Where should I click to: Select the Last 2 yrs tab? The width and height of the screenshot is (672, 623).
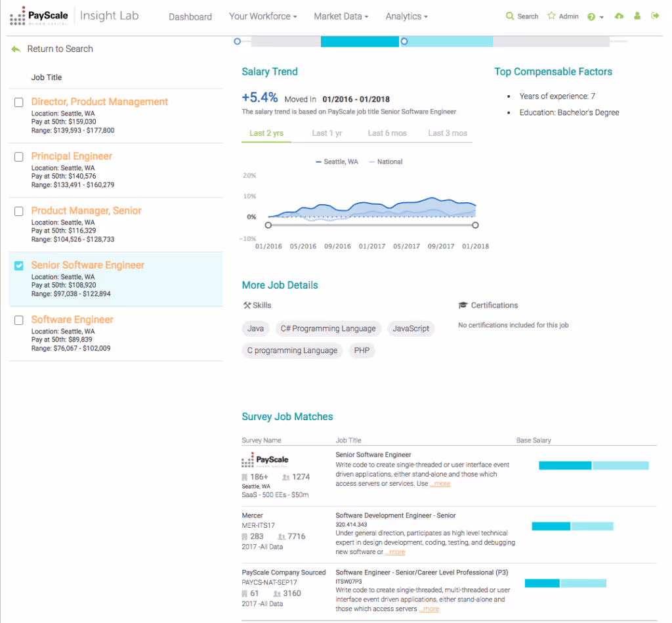click(x=266, y=133)
